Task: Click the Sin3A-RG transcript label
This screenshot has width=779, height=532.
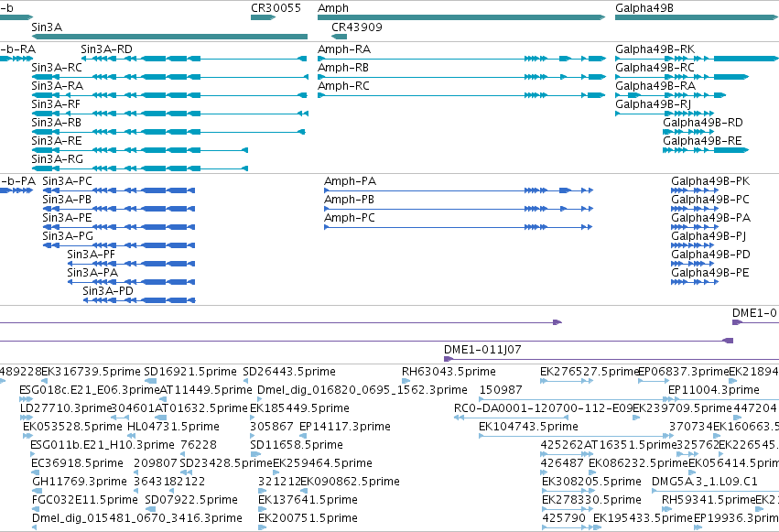Action: coord(57,159)
